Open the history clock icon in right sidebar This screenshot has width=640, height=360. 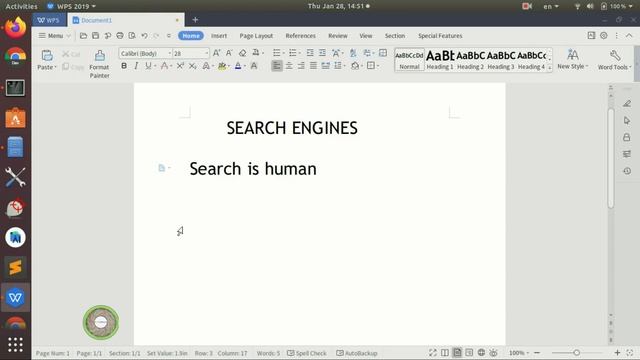point(627,171)
